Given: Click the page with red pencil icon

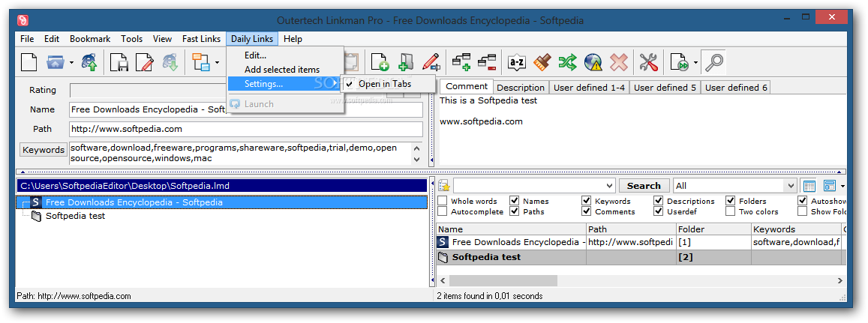Looking at the screenshot, I should (144, 62).
